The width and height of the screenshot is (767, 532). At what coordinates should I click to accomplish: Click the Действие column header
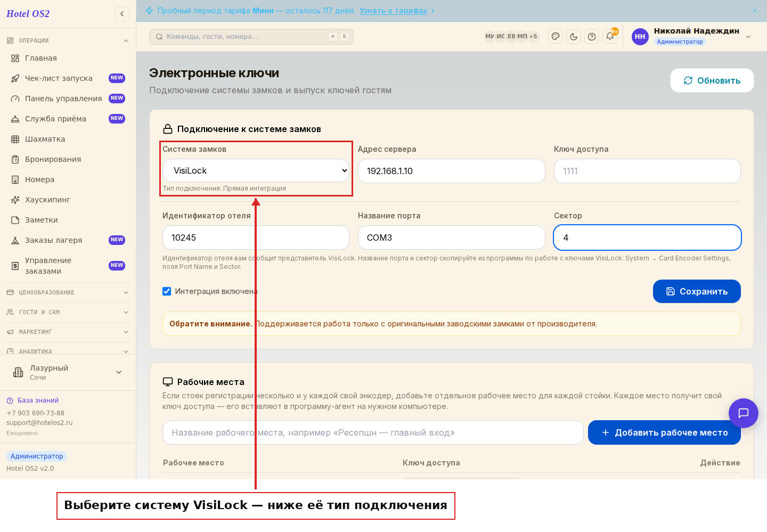point(720,463)
